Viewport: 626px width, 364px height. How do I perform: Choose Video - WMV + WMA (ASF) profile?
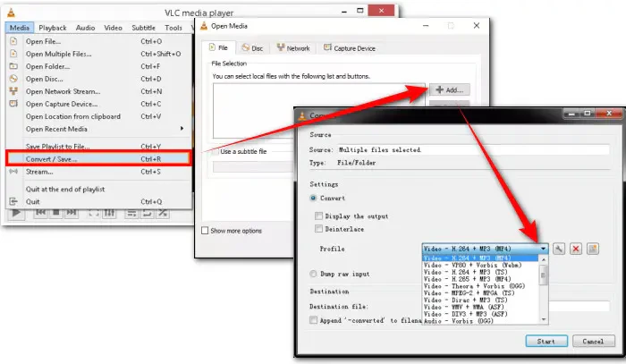[x=482, y=307]
